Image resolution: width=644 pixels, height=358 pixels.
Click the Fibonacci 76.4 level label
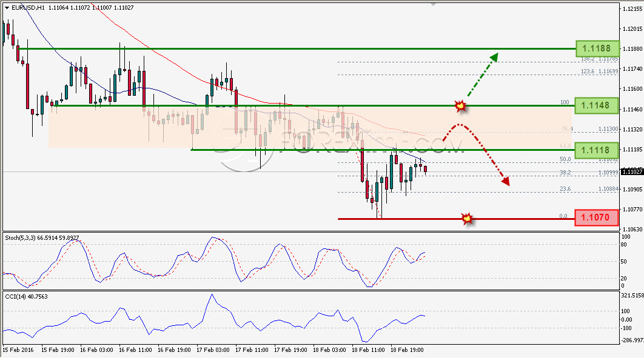click(567, 129)
